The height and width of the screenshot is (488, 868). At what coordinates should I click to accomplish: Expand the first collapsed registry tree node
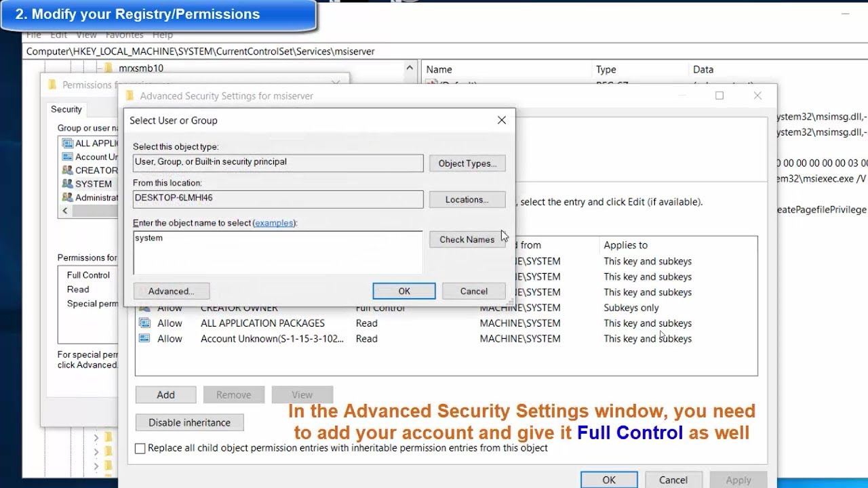pyautogui.click(x=96, y=438)
